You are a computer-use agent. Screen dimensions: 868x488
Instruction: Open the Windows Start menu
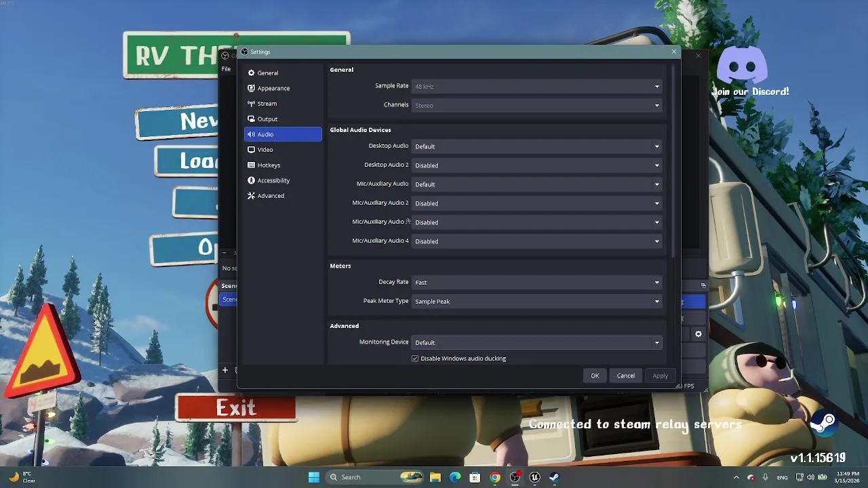314,477
